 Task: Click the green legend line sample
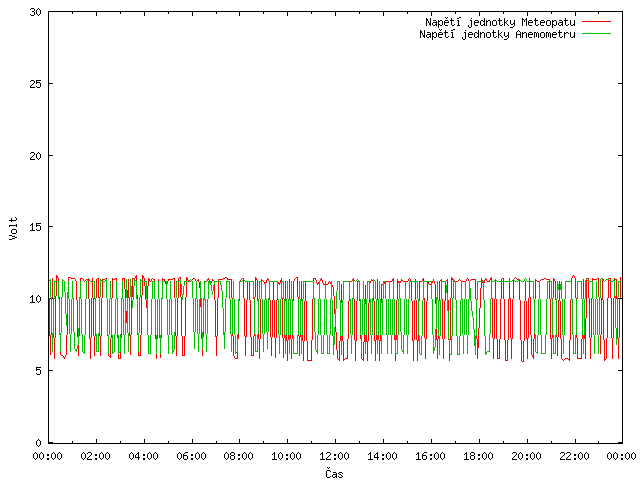[596, 34]
